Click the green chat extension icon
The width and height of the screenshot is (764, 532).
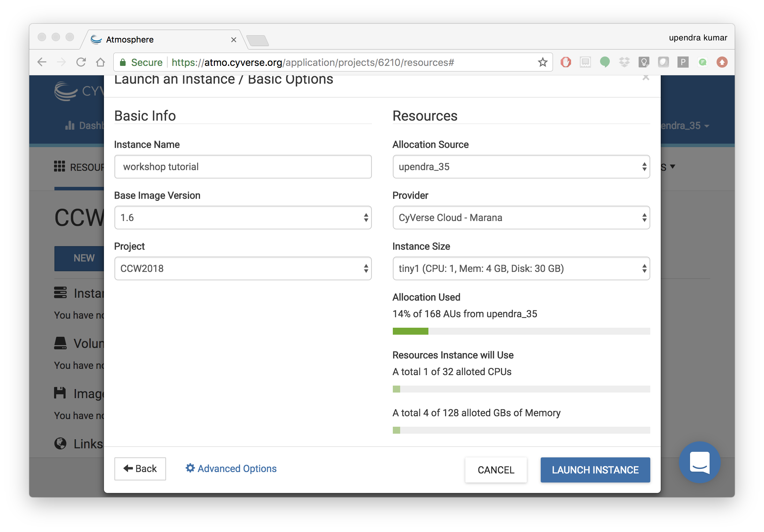(x=702, y=62)
